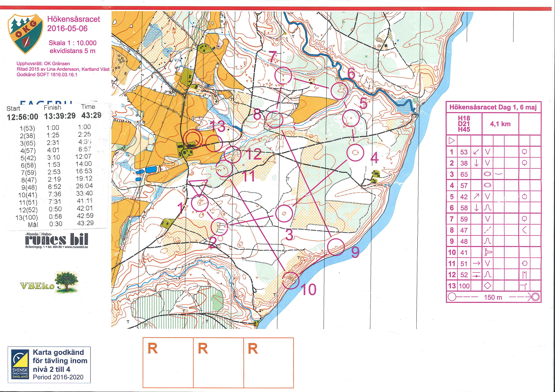The height and width of the screenshot is (392, 555).
Task: Click control circle 13 near the finish
Action: click(x=214, y=143)
